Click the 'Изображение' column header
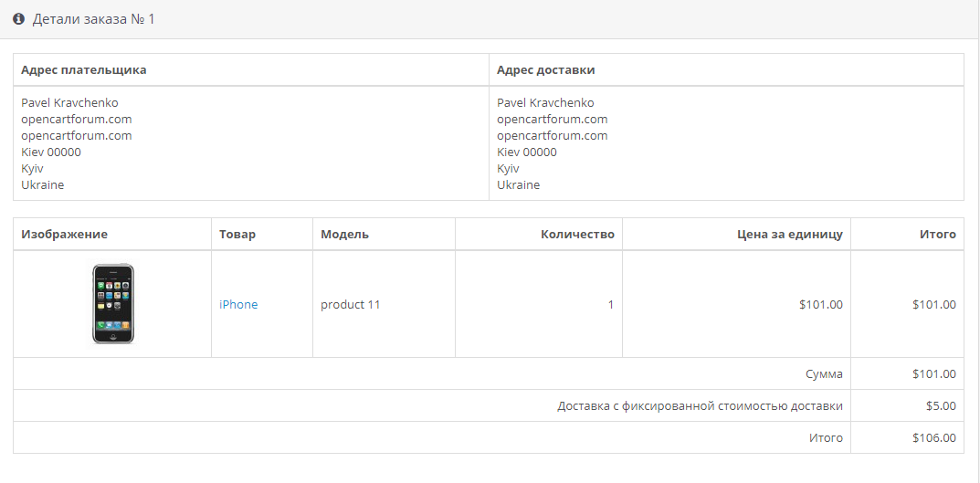Screen dimensions: 980x483 click(x=64, y=235)
